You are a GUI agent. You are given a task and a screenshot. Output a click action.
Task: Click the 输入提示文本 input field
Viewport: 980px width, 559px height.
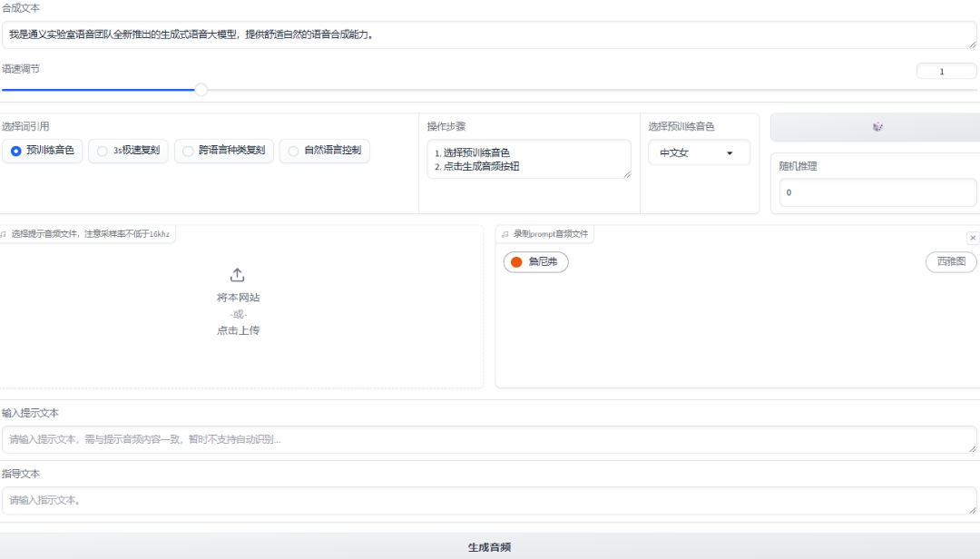pos(490,439)
